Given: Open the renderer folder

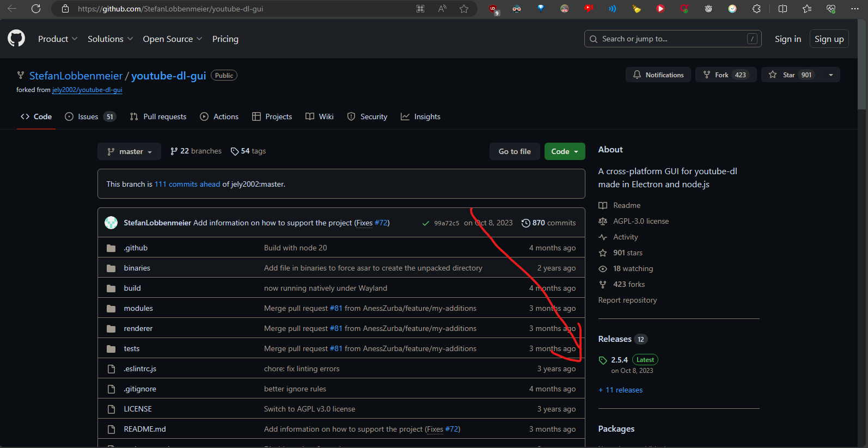Looking at the screenshot, I should click(x=138, y=328).
